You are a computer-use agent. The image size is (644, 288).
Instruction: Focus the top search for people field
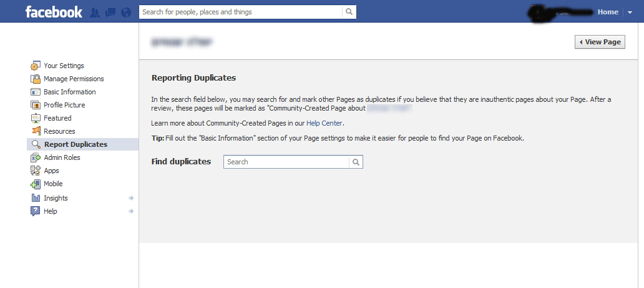(241, 12)
